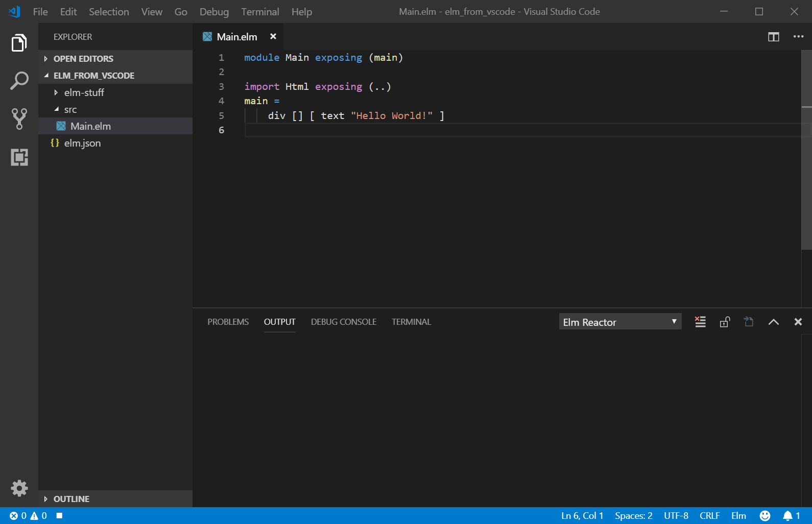This screenshot has width=812, height=524.
Task: Click the feedback smiley icon
Action: (x=765, y=516)
